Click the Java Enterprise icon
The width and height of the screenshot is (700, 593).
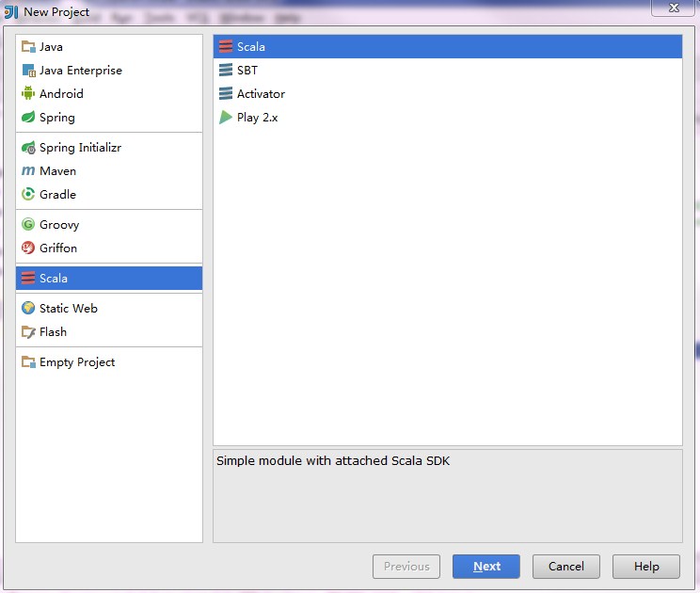[x=28, y=70]
